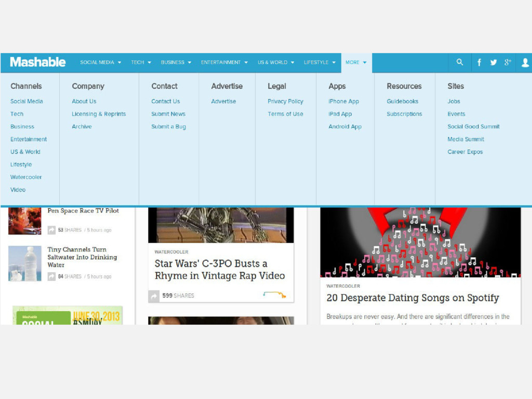Open the Archive link
Screen dimensions: 532x399
[82, 127]
